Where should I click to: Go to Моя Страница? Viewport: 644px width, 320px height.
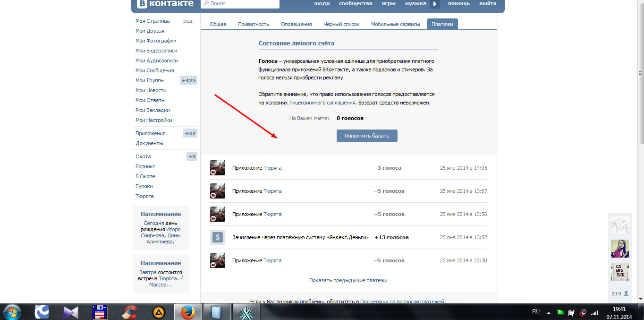153,21
